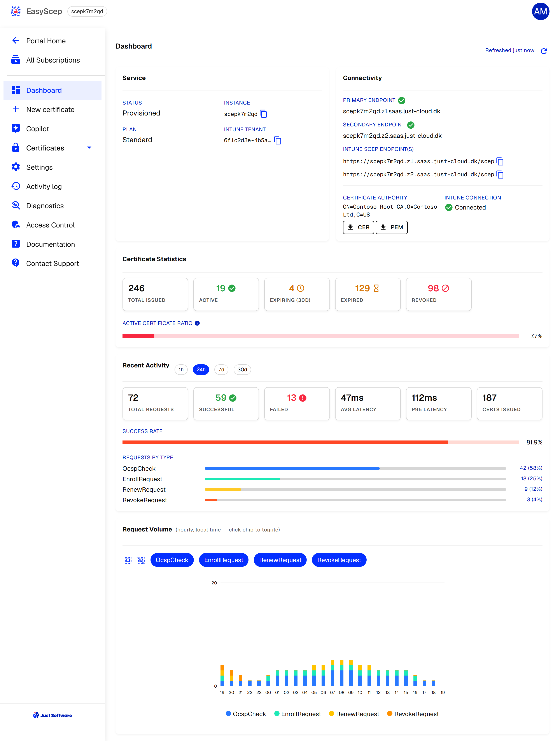Click the EasyScep logo icon
560x741 pixels.
(x=15, y=11)
